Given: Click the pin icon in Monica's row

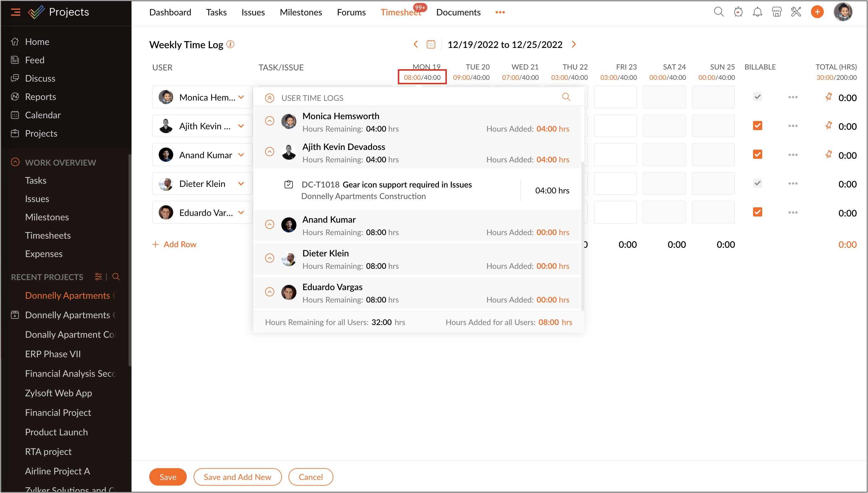Looking at the screenshot, I should [828, 97].
